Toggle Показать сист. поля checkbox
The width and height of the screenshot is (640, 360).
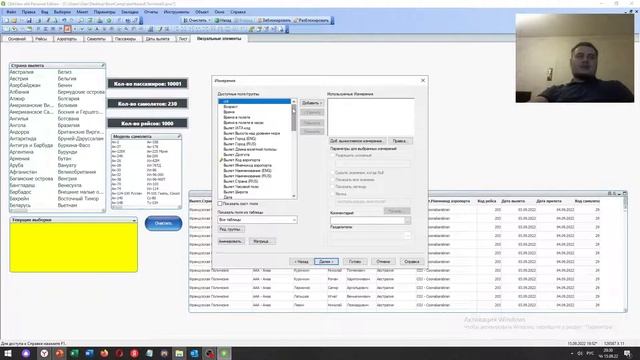(220, 203)
